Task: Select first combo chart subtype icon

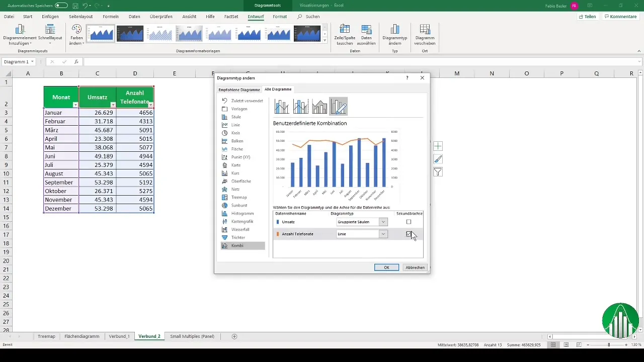Action: click(x=282, y=107)
